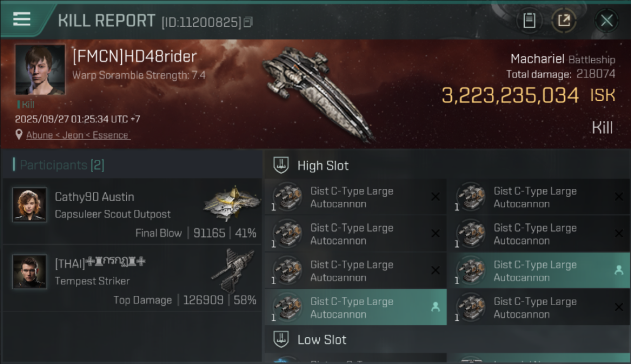Screen dimensions: 631x364
Task: View HD48rider pilot portrait
Action: (40, 69)
